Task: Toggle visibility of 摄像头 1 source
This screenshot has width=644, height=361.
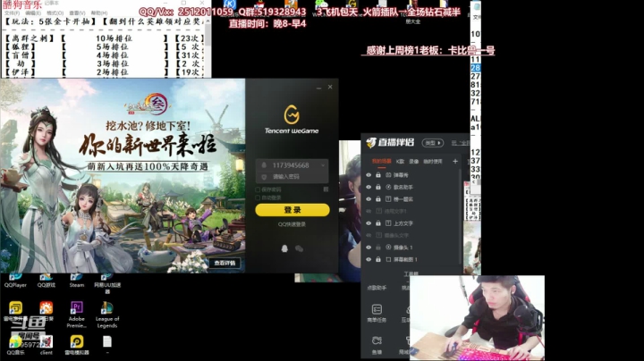Action: tap(369, 248)
